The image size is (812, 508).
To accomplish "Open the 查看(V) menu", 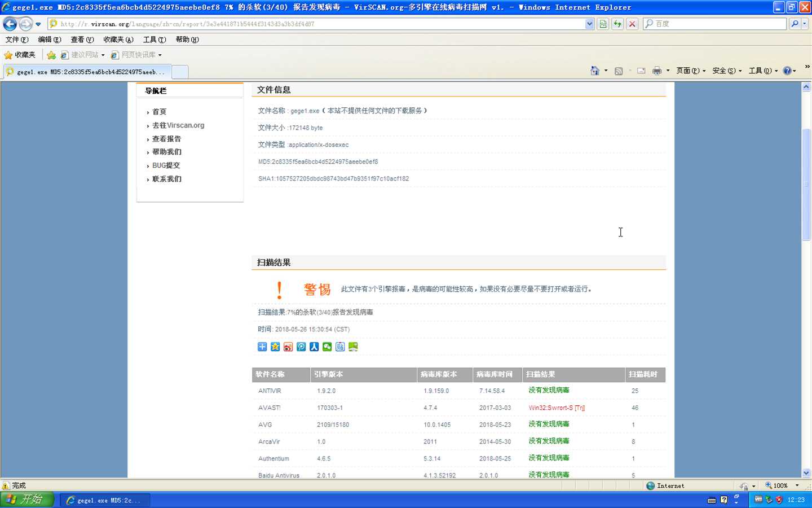I will [82, 40].
